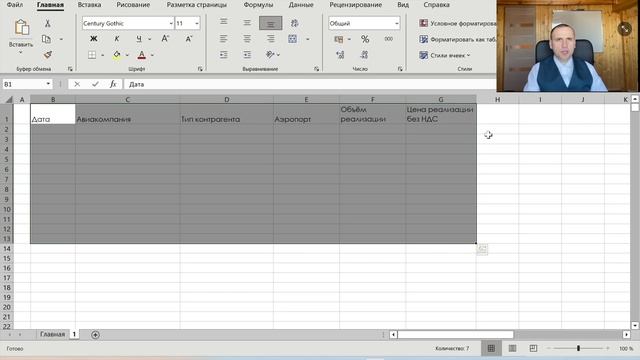
Task: Adjust the zoom slider handle
Action: [578, 348]
